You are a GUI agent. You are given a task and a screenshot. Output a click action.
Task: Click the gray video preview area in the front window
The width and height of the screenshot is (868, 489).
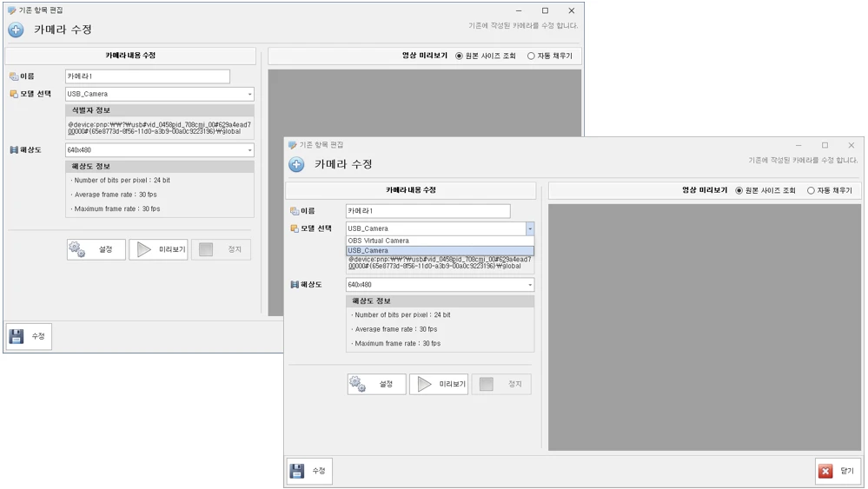click(x=704, y=327)
